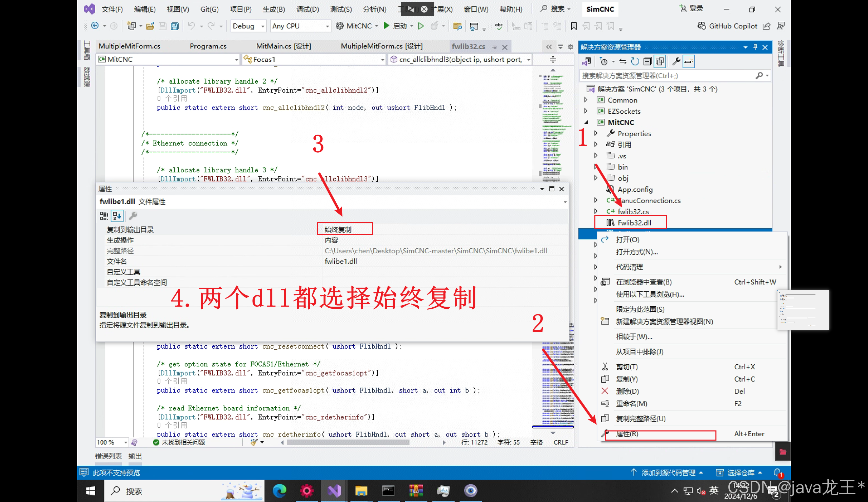The image size is (868, 502).
Task: Click the editor horizontal scrollbar
Action: pyautogui.click(x=348, y=442)
